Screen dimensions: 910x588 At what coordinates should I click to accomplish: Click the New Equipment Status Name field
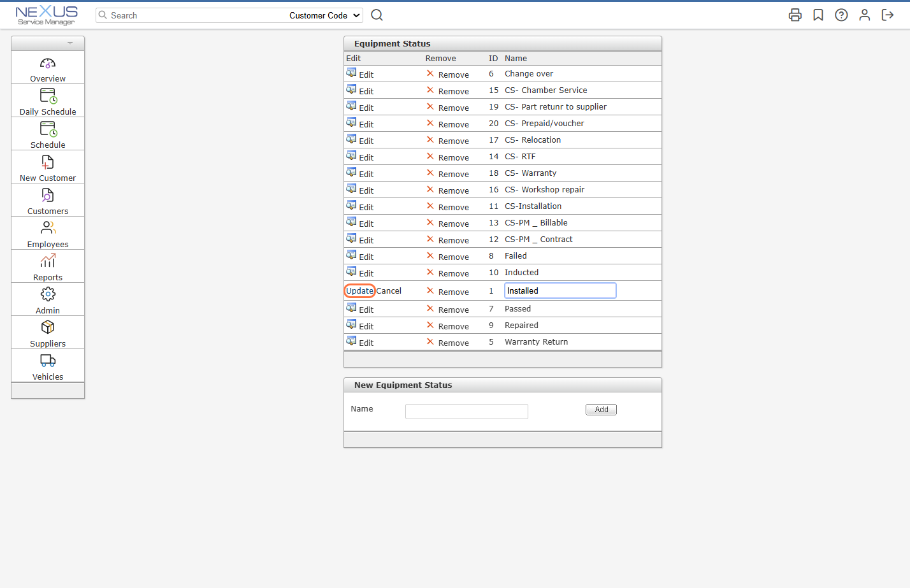(466, 411)
